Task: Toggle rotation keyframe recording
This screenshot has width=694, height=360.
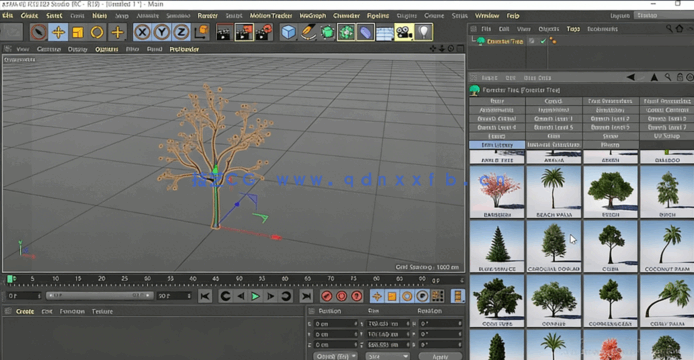Action: tap(407, 296)
